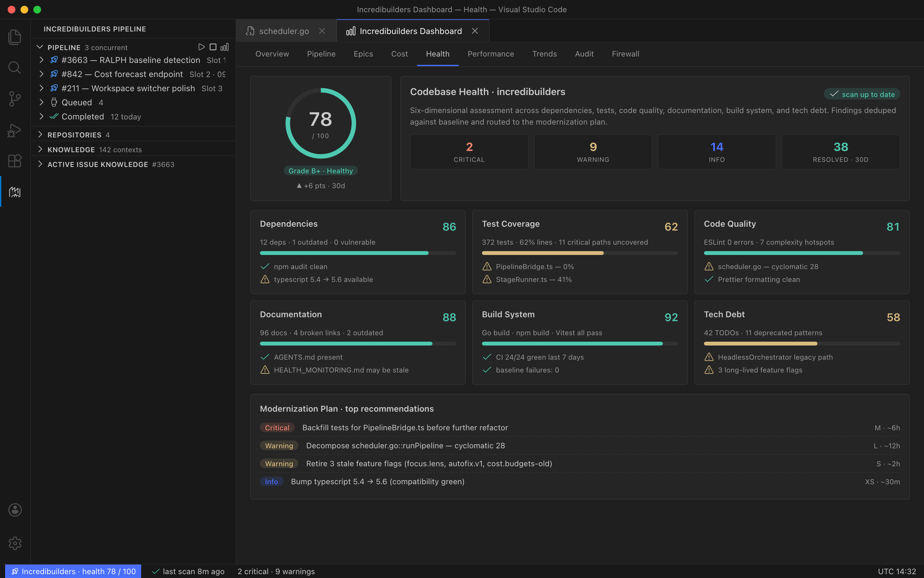Switch to the Pipeline tab
This screenshot has width=924, height=578.
(x=321, y=54)
